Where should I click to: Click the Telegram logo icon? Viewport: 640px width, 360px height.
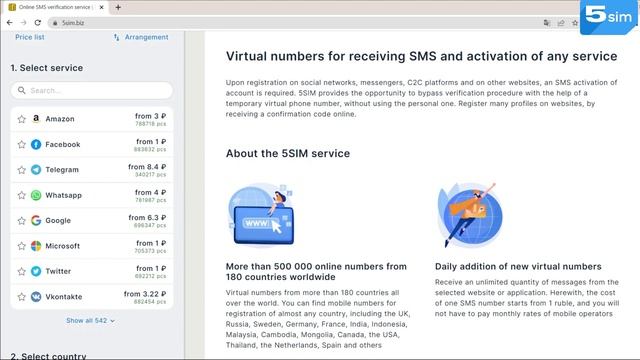pyautogui.click(x=36, y=169)
